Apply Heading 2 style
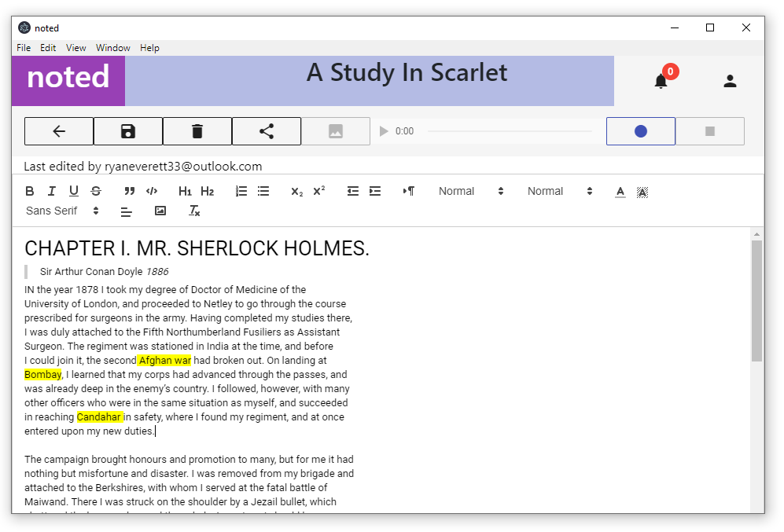784x532 pixels. 207,191
